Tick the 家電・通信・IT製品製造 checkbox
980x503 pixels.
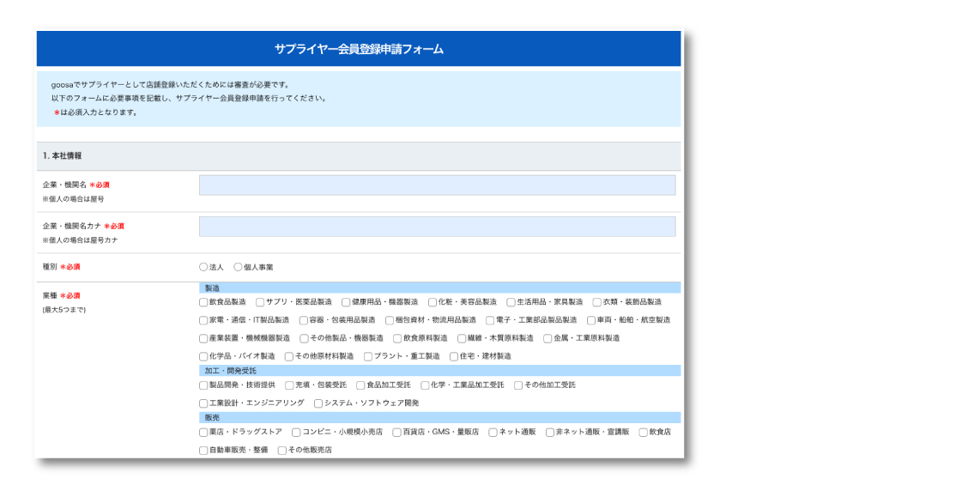(x=203, y=320)
